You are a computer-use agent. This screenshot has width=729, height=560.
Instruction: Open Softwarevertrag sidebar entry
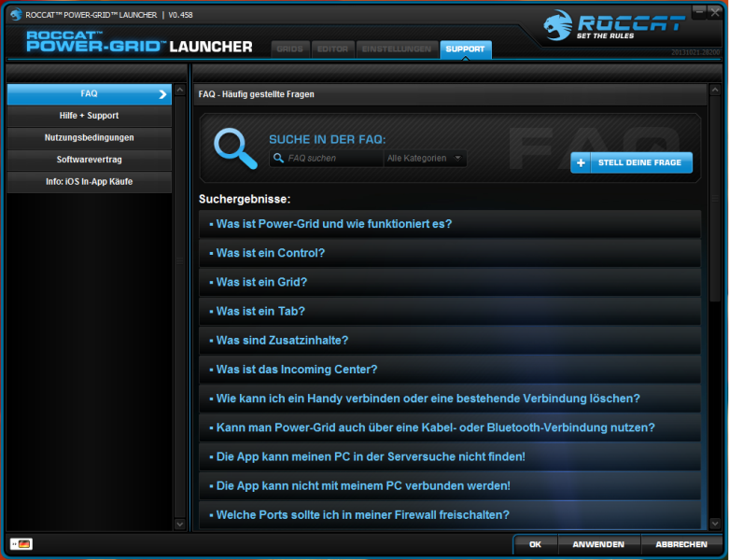pos(90,160)
